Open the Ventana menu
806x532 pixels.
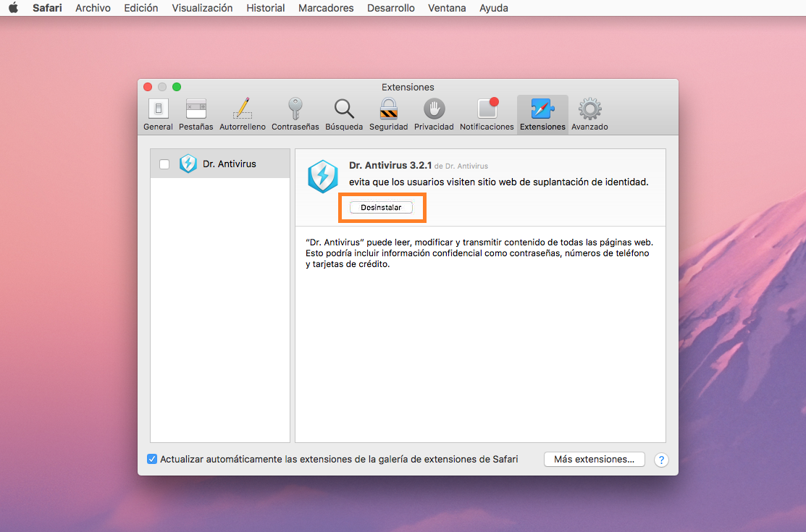[447, 8]
